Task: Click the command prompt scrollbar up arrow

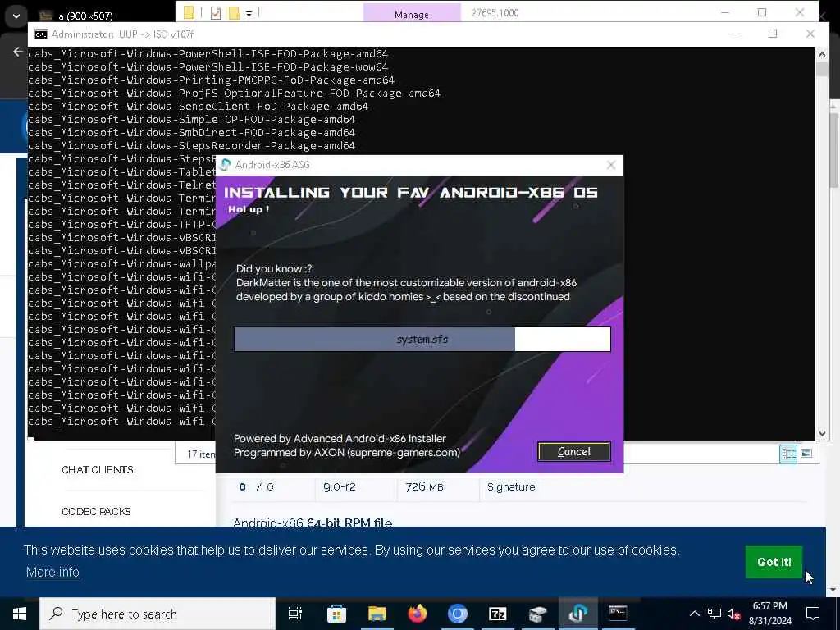Action: 822,53
